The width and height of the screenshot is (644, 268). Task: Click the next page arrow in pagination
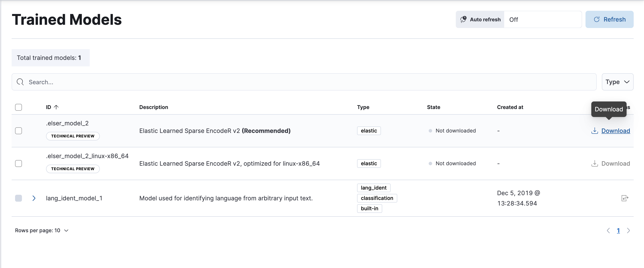pyautogui.click(x=629, y=231)
